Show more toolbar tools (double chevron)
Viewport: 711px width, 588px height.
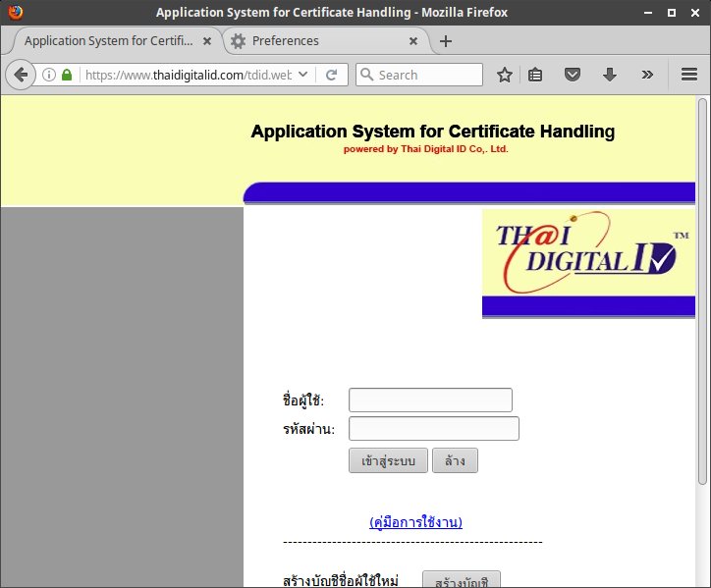coord(647,75)
